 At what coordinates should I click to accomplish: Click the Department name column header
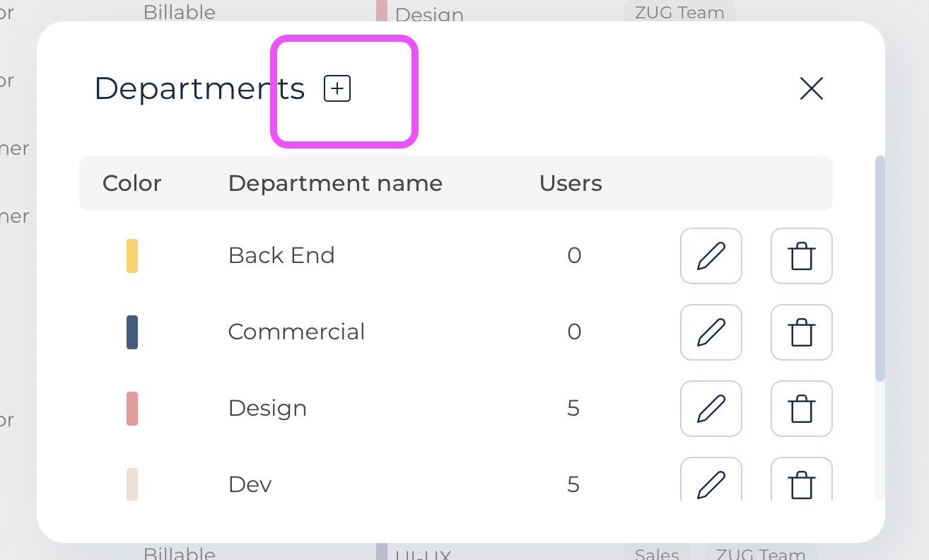pyautogui.click(x=335, y=183)
